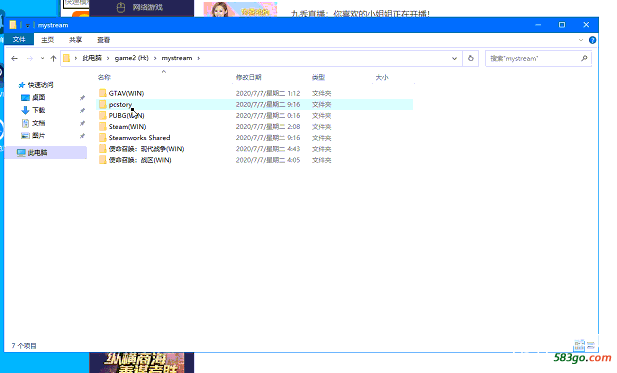The height and width of the screenshot is (373, 617).
Task: Switch to details view icon
Action: [579, 345]
